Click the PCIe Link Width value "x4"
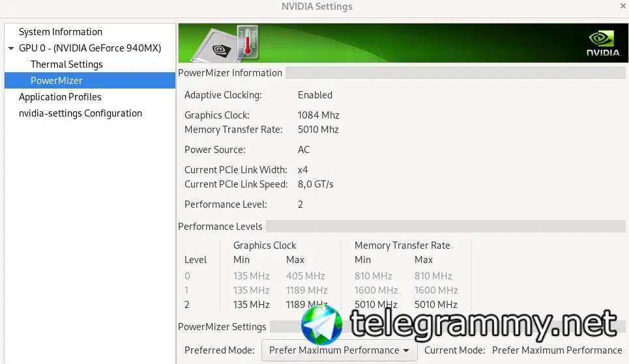Screen dimensions: 629x364 click(303, 170)
